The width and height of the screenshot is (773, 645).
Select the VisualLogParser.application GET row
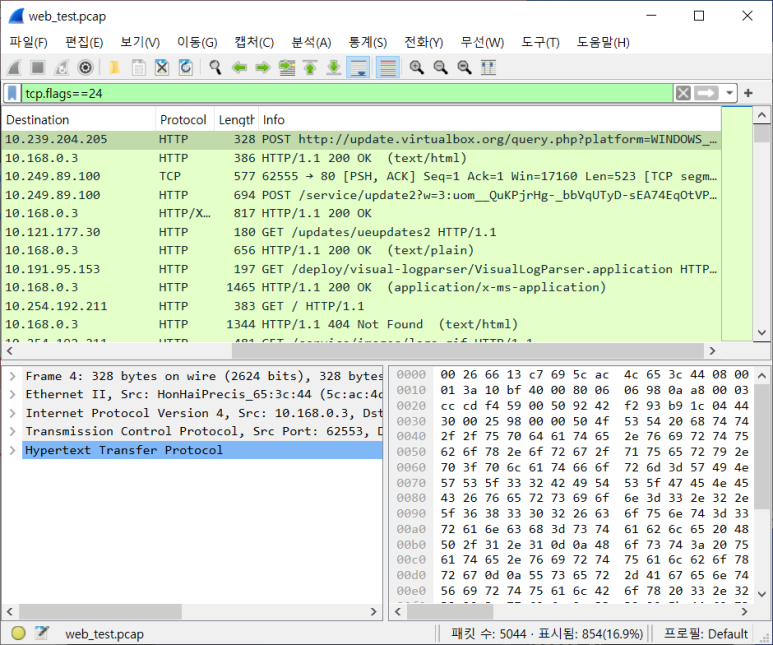pos(361,269)
